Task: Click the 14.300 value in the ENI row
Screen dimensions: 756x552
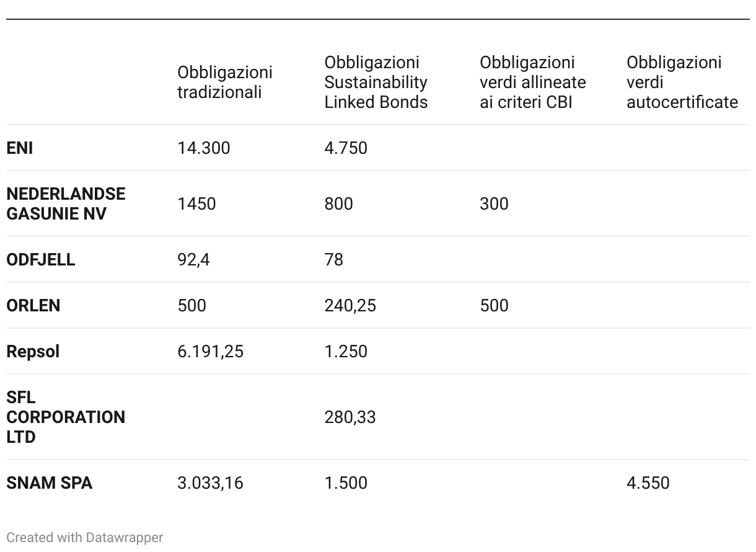Action: (203, 148)
